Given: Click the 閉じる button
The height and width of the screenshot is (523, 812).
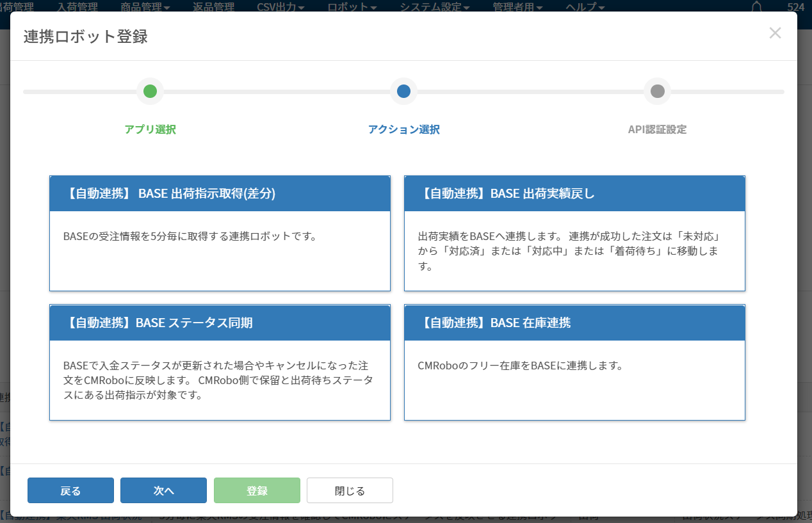Looking at the screenshot, I should [350, 490].
